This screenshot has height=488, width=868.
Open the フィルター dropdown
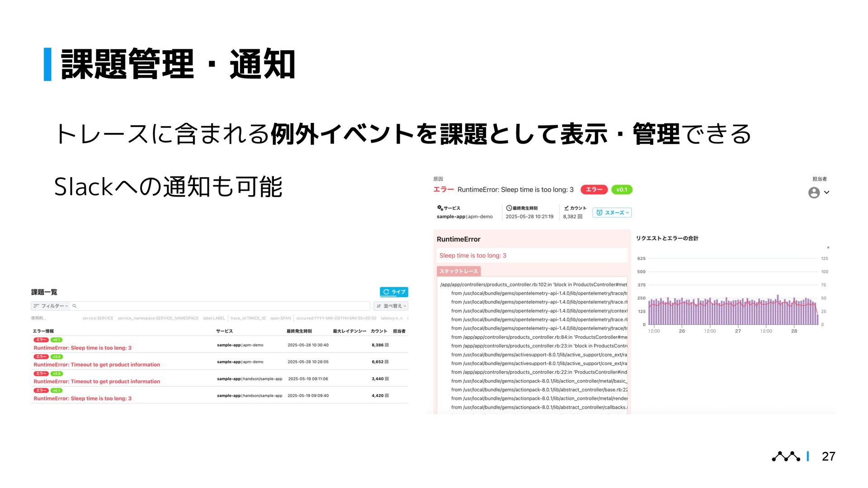(51, 306)
